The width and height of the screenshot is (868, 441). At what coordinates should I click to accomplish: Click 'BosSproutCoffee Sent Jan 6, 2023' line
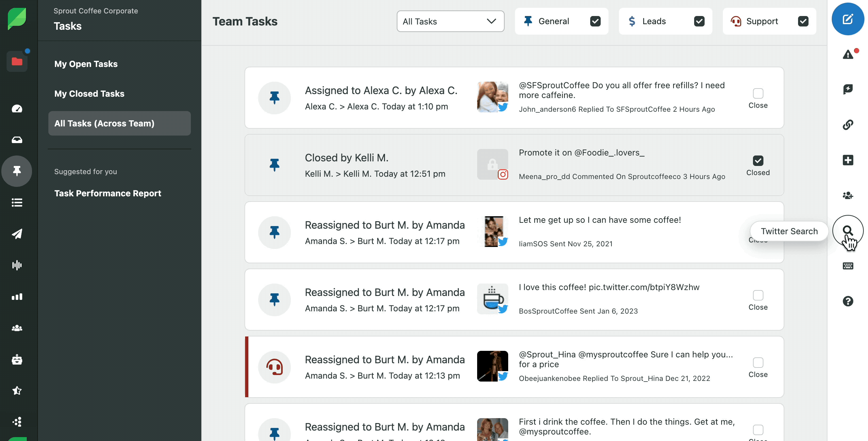[x=578, y=311]
